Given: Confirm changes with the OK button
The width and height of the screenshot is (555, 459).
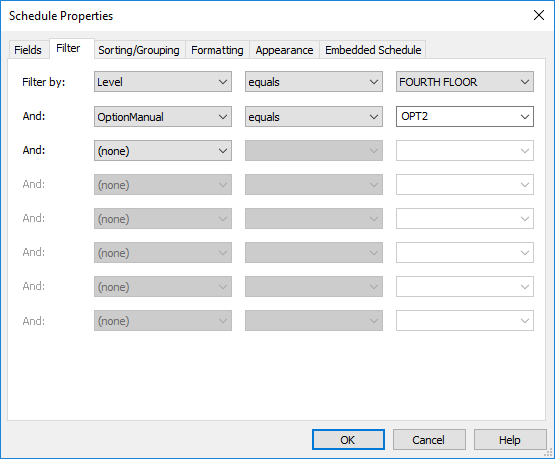Looking at the screenshot, I should point(348,440).
